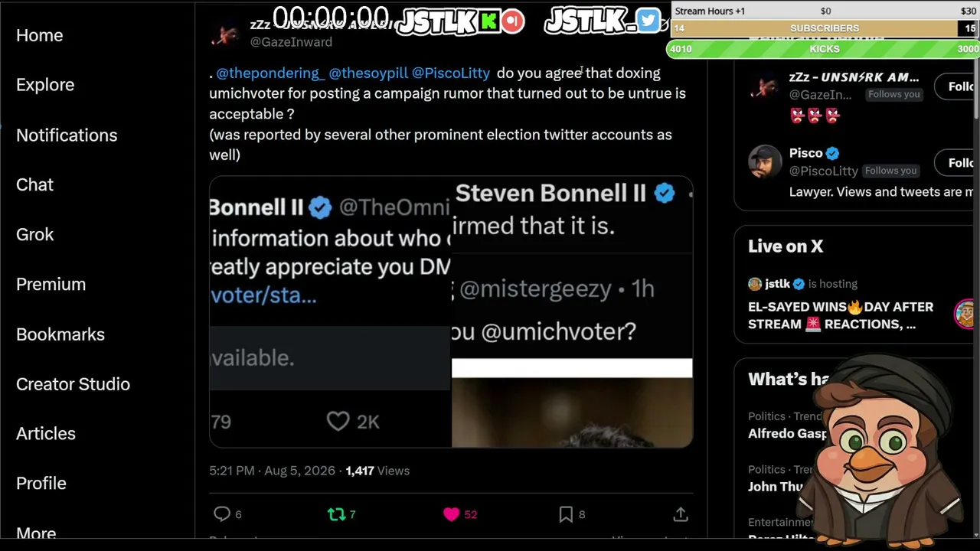The image size is (980, 551).
Task: Click the heart icon in the quoted tweet image
Action: click(x=338, y=421)
